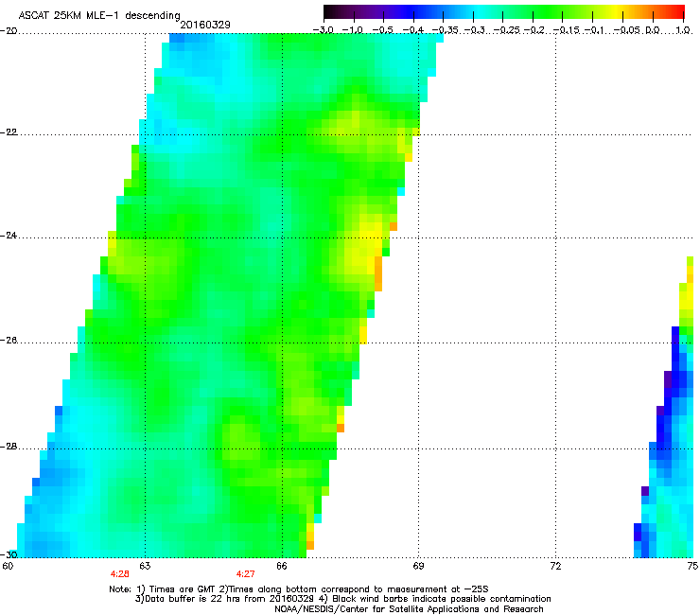The image size is (700, 615).
Task: Click the "69" longitude axis label
Action: [x=418, y=566]
